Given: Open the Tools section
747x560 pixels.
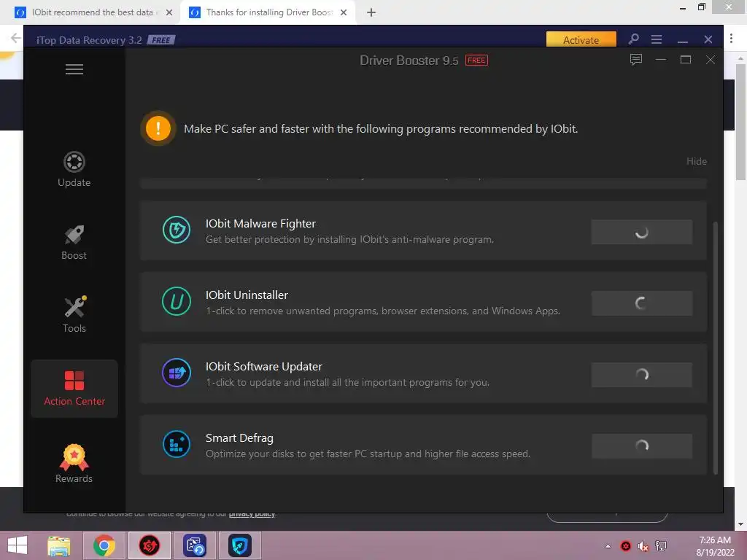Looking at the screenshot, I should click(74, 315).
